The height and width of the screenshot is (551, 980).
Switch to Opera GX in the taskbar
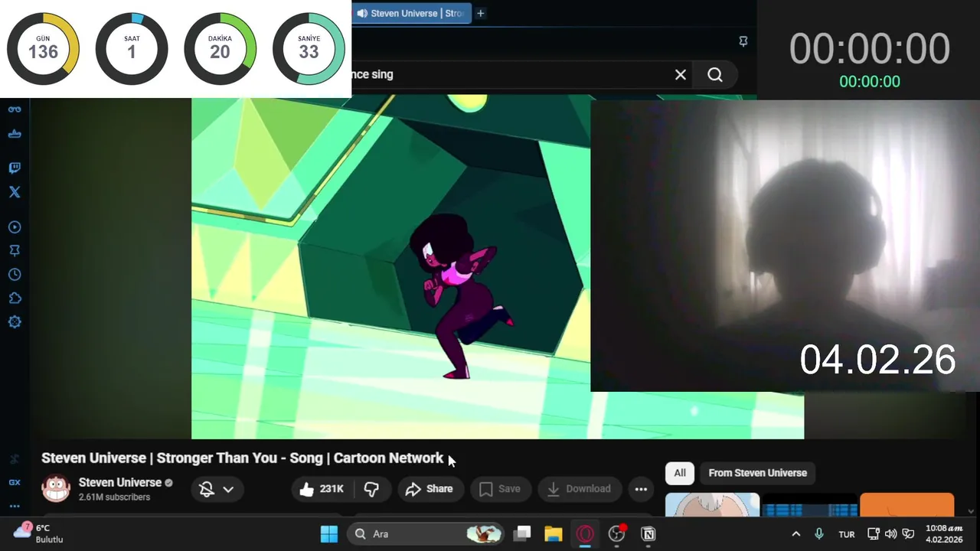(585, 534)
